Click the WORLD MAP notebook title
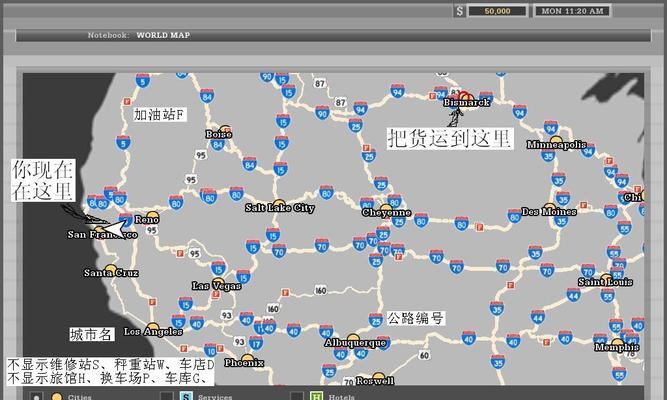The image size is (667, 400). 163,35
